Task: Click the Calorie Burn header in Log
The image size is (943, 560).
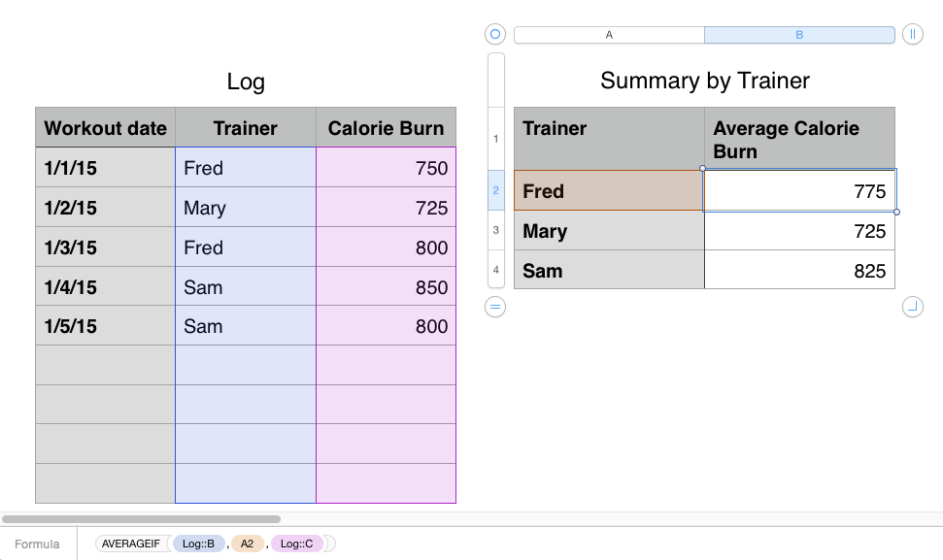Action: pyautogui.click(x=386, y=128)
